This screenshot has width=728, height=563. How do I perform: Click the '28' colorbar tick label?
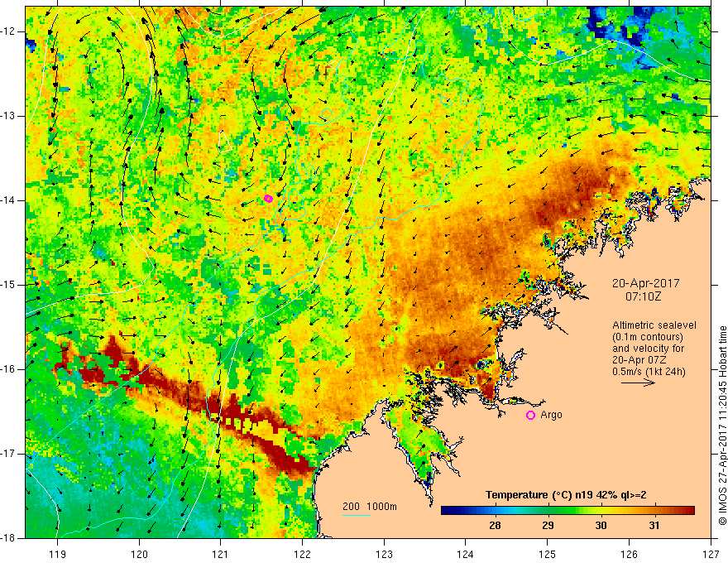tap(495, 526)
